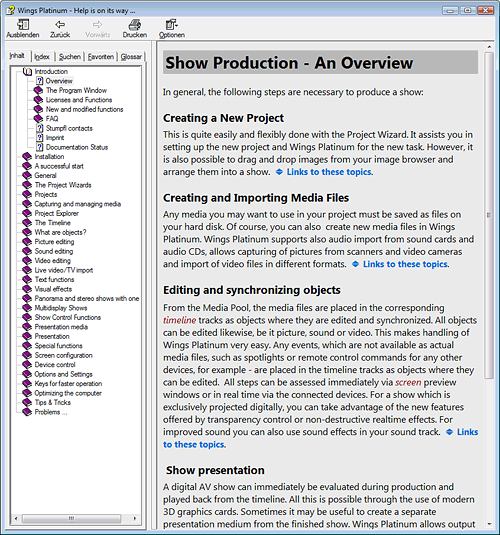Select the Device control topic
The image size is (500, 535).
(x=55, y=365)
